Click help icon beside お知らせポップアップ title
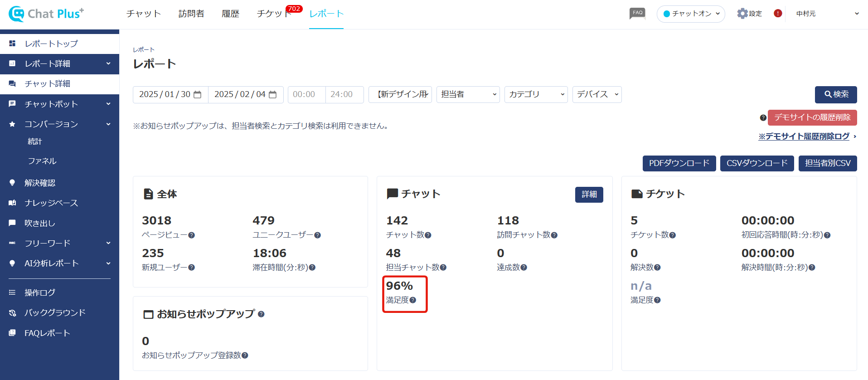The width and height of the screenshot is (868, 380). [x=261, y=314]
